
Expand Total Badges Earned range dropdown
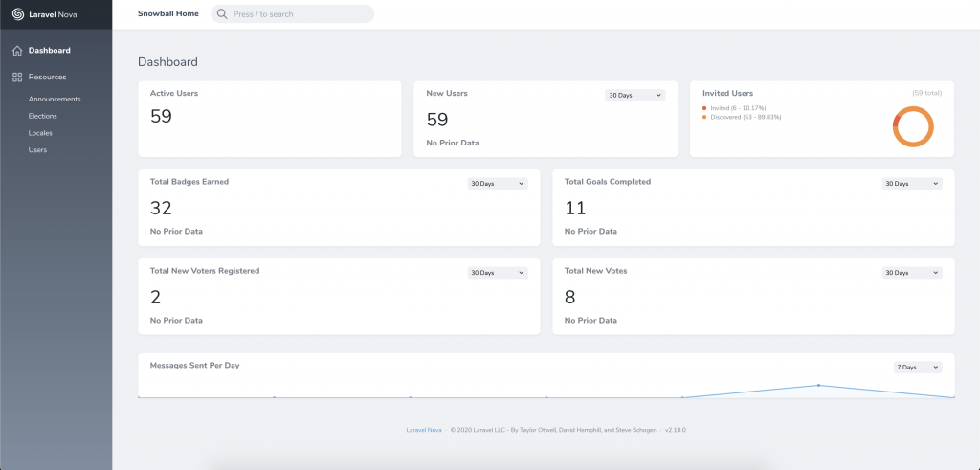click(x=497, y=184)
